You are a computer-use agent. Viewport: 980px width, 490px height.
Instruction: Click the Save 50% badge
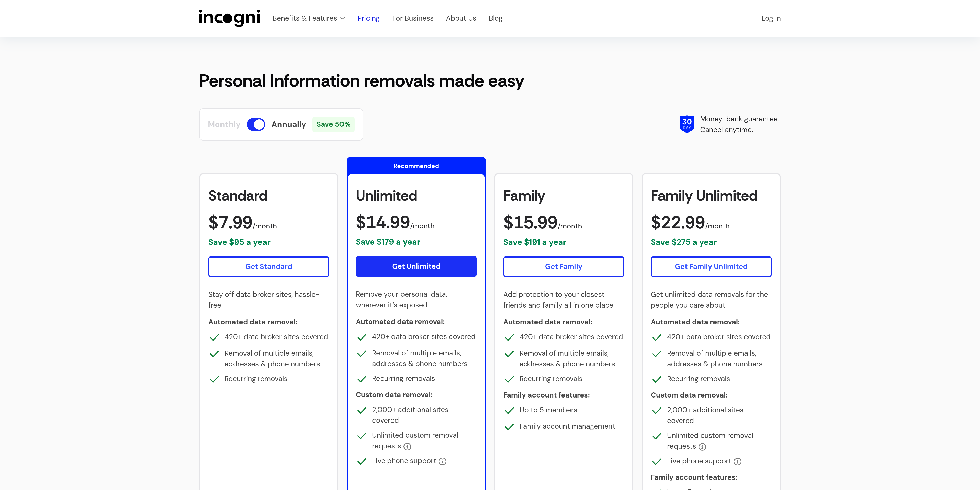tap(333, 124)
